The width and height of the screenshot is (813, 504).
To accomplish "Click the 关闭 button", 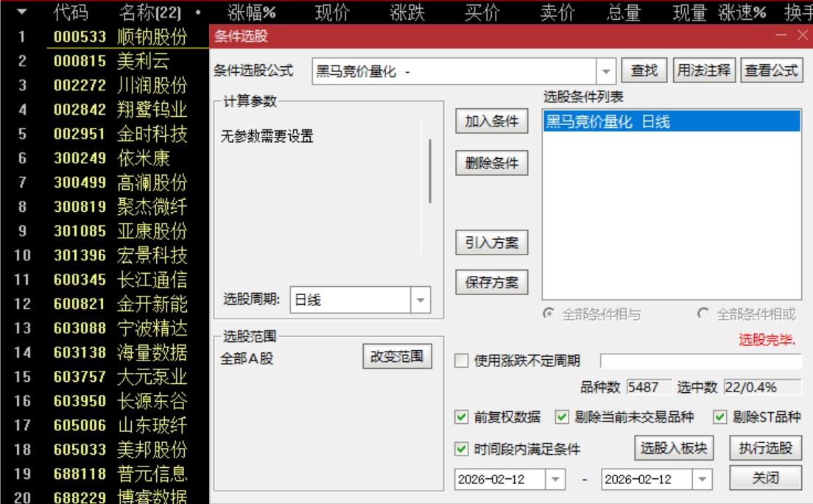I will (766, 478).
